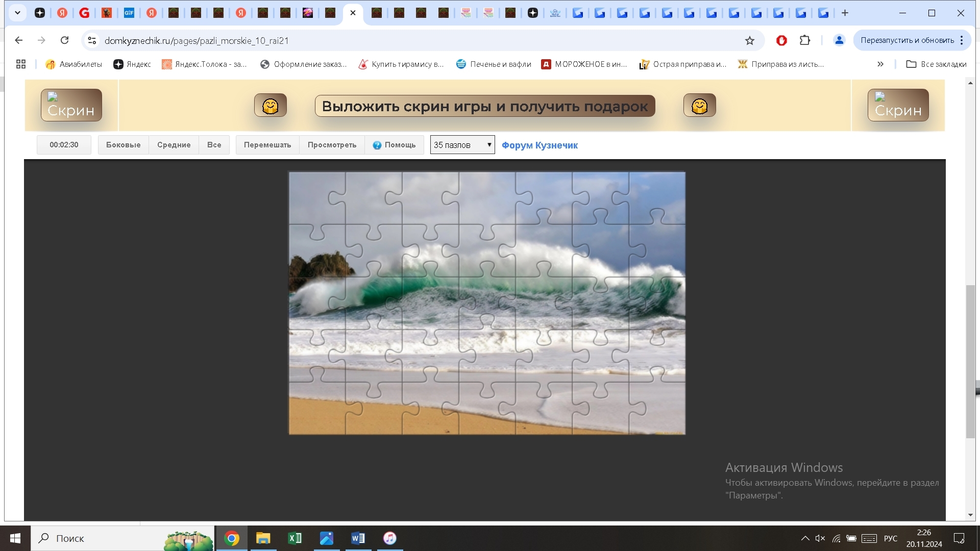This screenshot has width=980, height=551.
Task: Open Помощь help button
Action: click(x=394, y=145)
